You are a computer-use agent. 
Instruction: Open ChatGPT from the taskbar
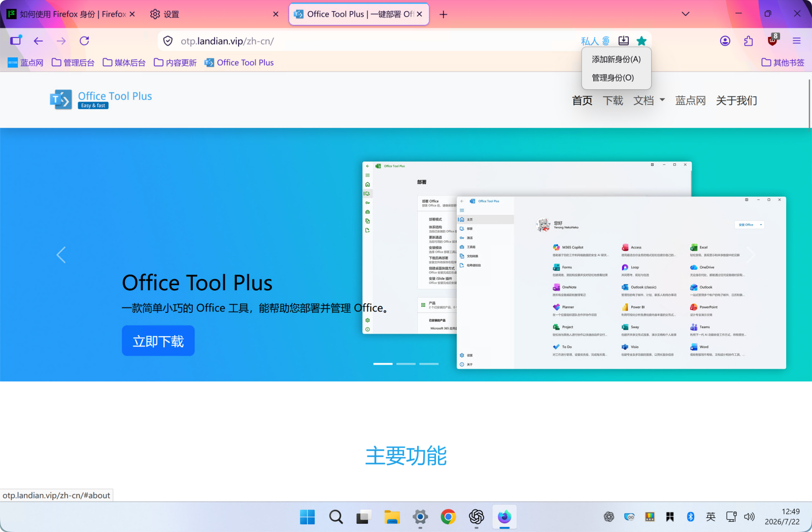point(477,517)
